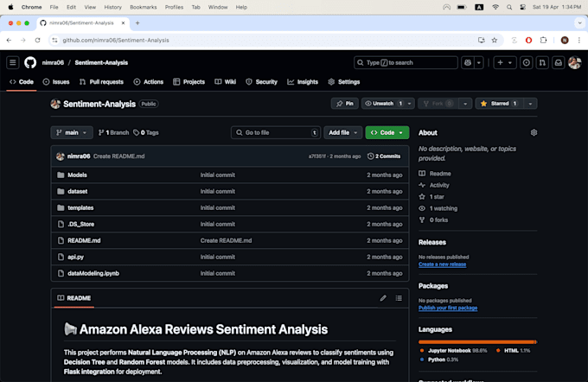Image resolution: width=588 pixels, height=382 pixels.
Task: Expand the Fork dropdown arrow
Action: 465,104
